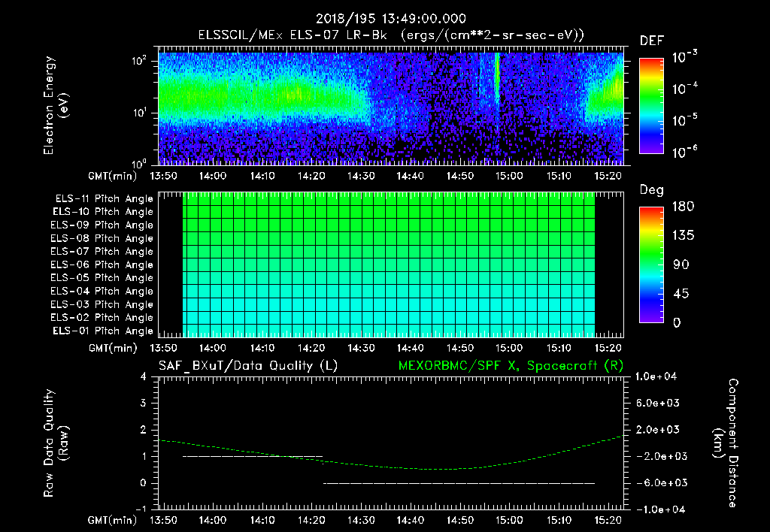The width and height of the screenshot is (770, 532).
Task: Click the date title 2018/195 13:49:00.000
Action: click(x=390, y=20)
